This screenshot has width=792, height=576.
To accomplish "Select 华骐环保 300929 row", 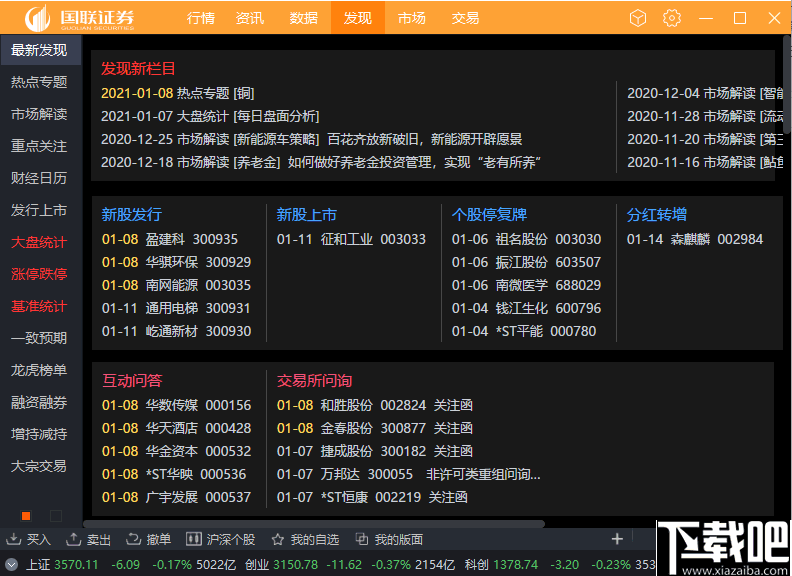I will (176, 262).
